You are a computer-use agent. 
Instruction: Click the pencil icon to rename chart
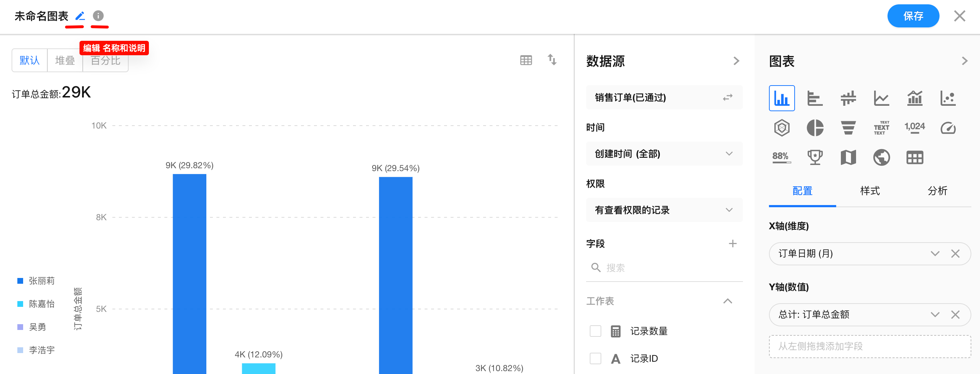point(80,16)
